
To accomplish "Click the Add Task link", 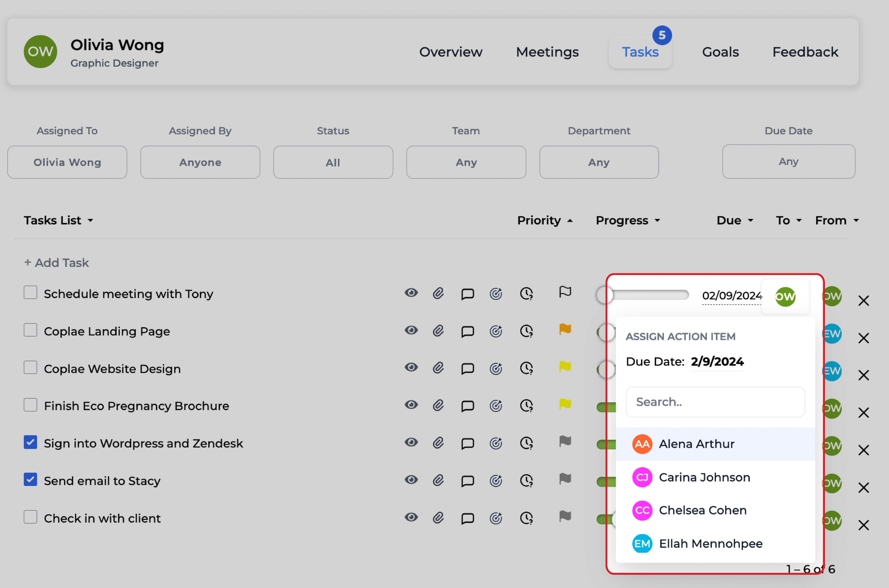I will coord(57,263).
